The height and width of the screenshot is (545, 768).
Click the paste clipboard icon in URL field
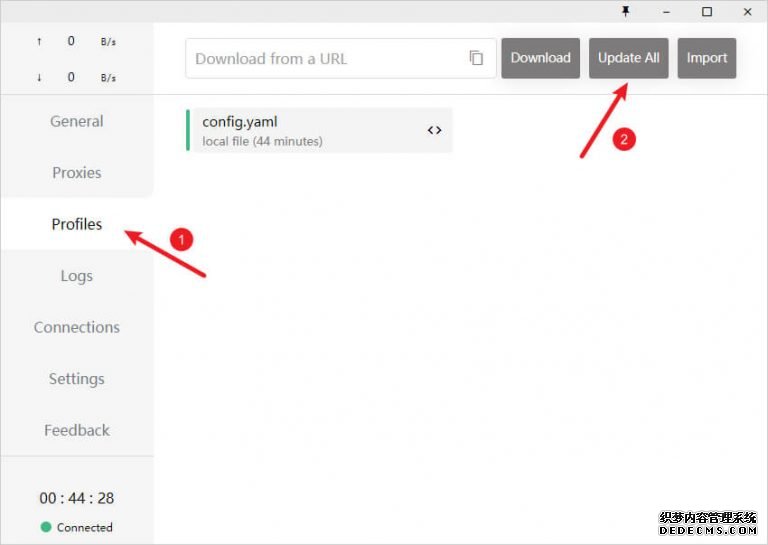476,58
